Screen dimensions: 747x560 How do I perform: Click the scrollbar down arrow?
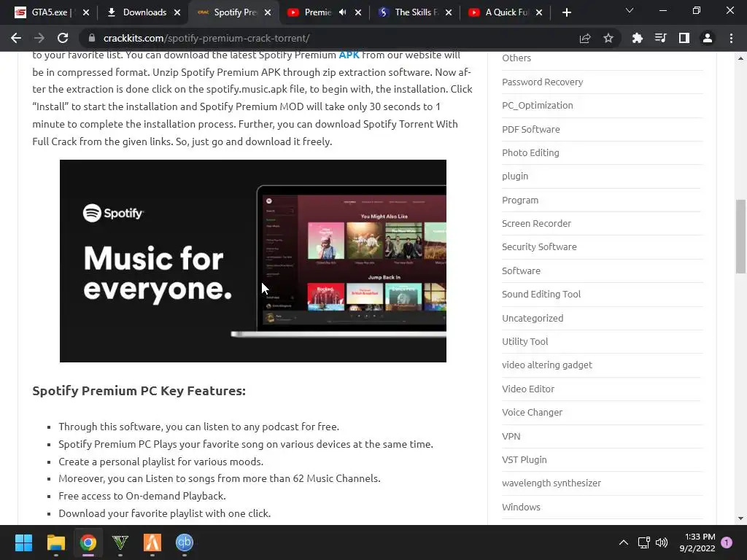click(x=740, y=518)
